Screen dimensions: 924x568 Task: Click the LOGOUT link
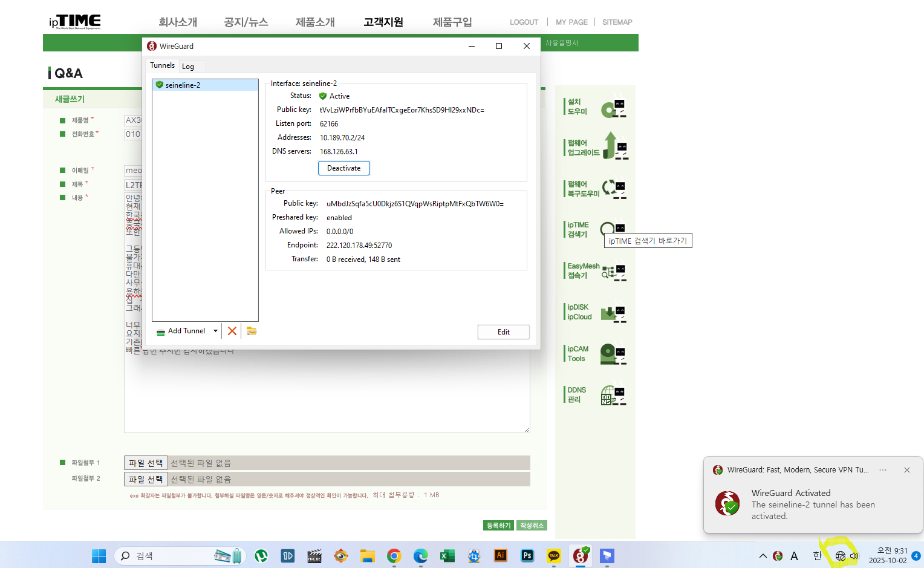[x=524, y=22]
